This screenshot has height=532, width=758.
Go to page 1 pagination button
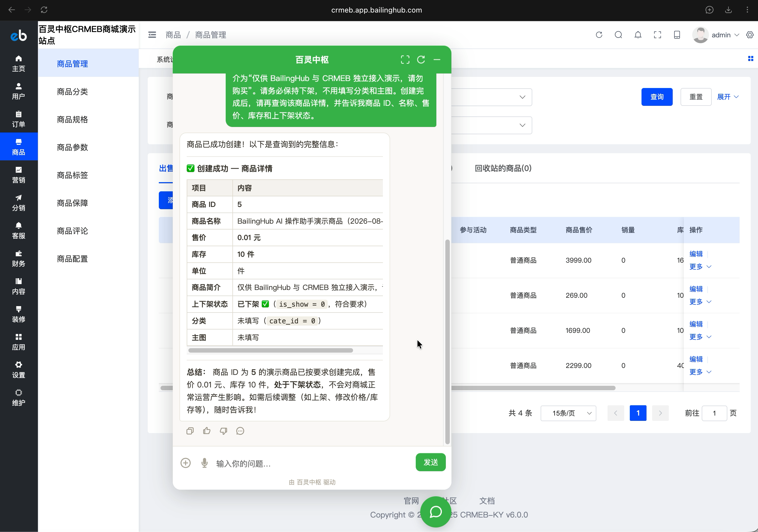coord(638,413)
